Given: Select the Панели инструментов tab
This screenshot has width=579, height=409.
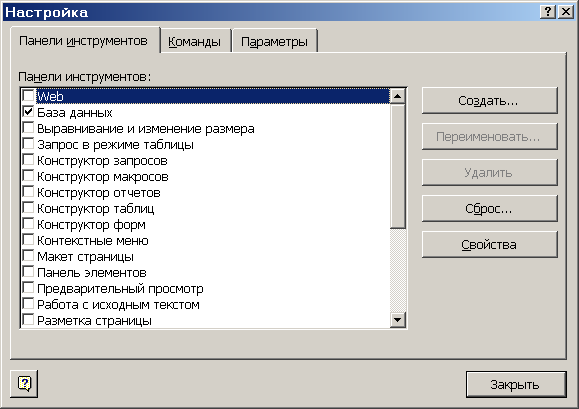Looking at the screenshot, I should tap(85, 40).
